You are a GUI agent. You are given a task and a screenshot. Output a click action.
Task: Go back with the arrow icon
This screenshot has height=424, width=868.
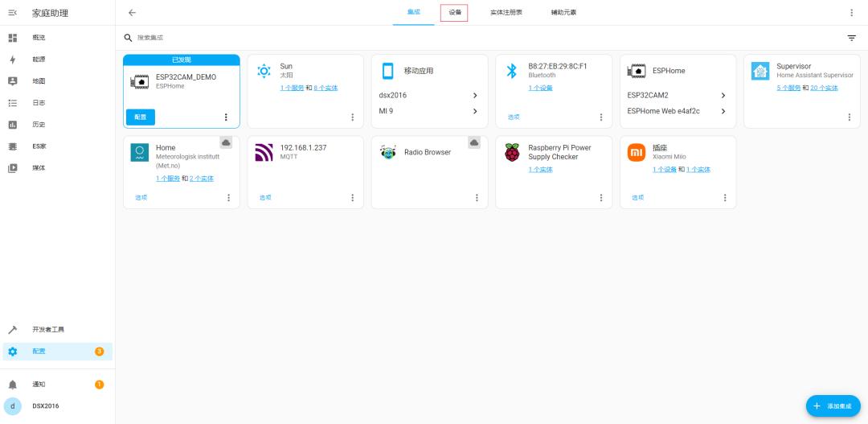(x=132, y=13)
